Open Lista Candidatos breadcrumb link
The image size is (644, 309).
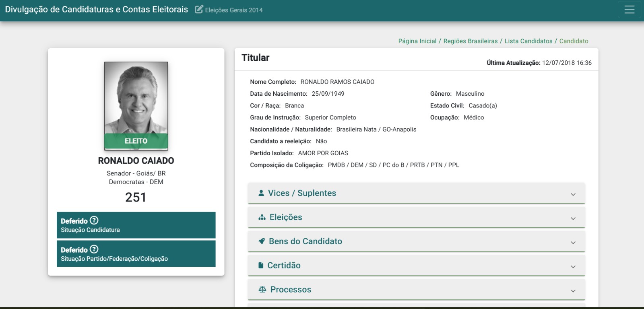528,41
